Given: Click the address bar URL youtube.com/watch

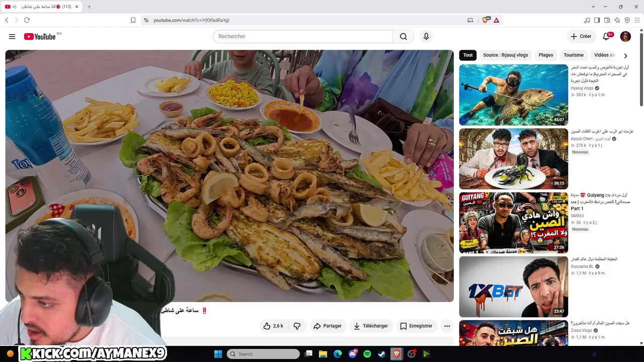Looking at the screenshot, I should pos(191,20).
